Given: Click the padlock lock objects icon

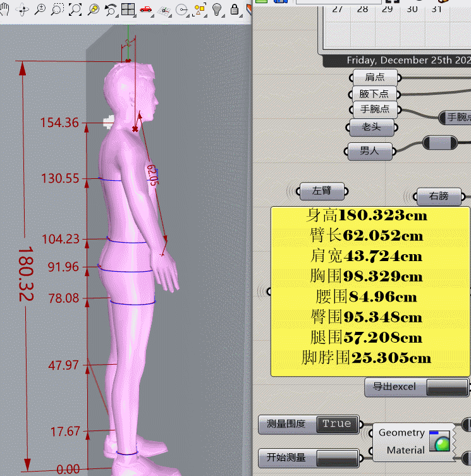Looking at the screenshot, I should [x=234, y=9].
